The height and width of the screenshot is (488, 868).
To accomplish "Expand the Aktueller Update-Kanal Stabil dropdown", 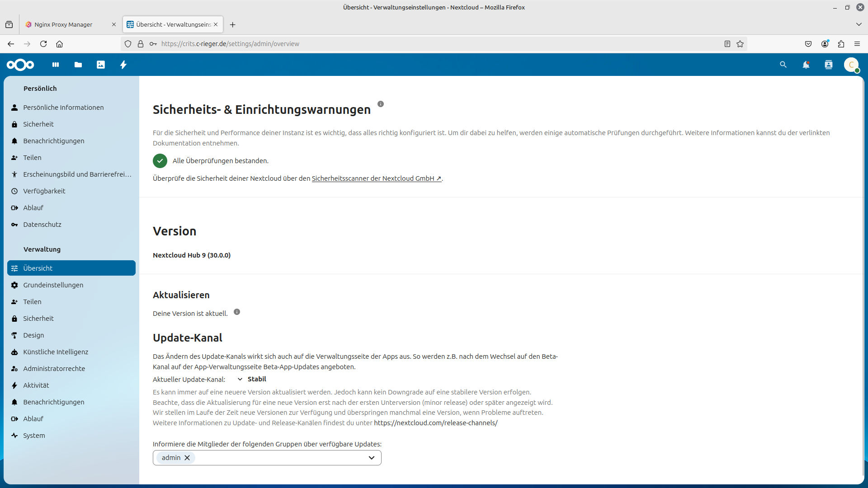I will [252, 379].
